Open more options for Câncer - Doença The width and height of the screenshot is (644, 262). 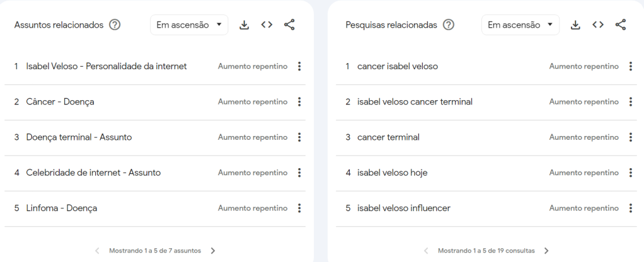click(299, 102)
